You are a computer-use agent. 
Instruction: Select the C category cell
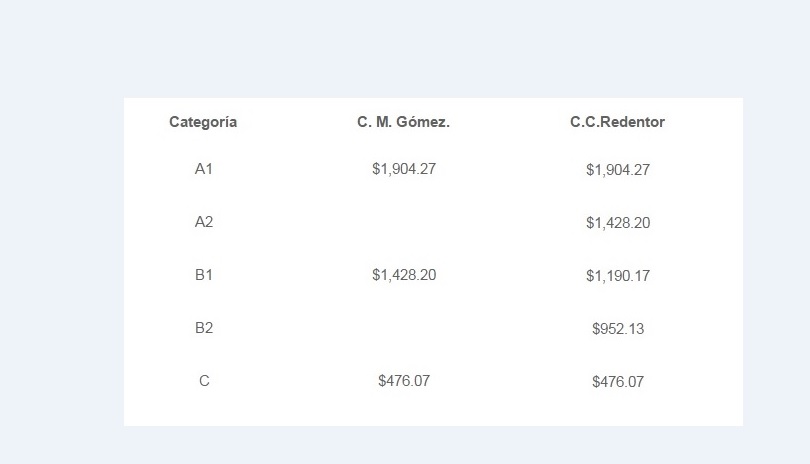(x=204, y=381)
